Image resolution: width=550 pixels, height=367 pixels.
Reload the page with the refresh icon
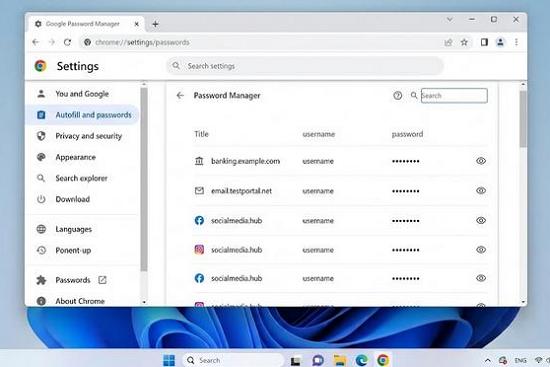click(x=67, y=42)
